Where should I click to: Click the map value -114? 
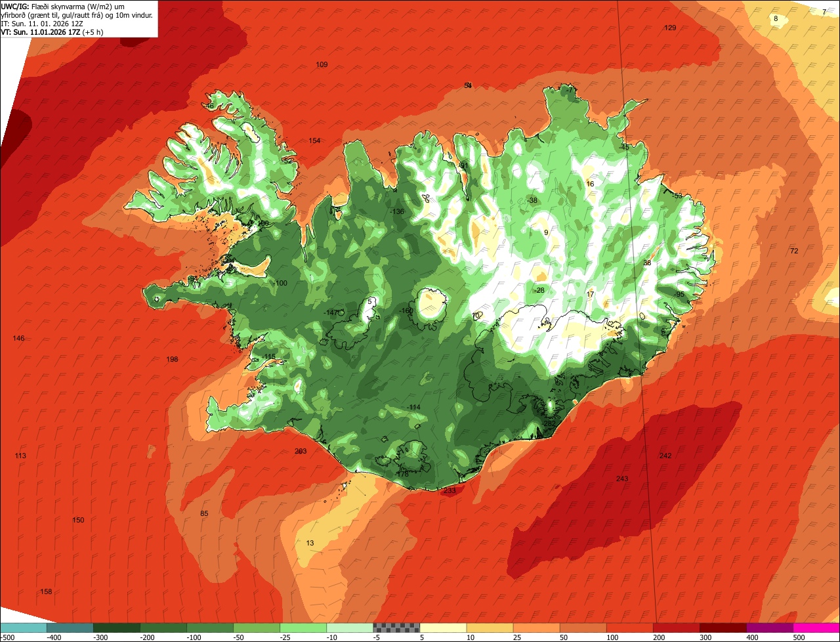coord(413,407)
